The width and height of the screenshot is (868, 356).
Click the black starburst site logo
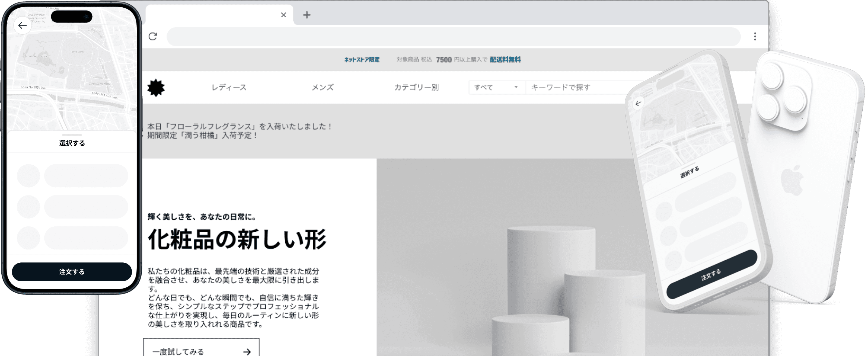(x=156, y=88)
